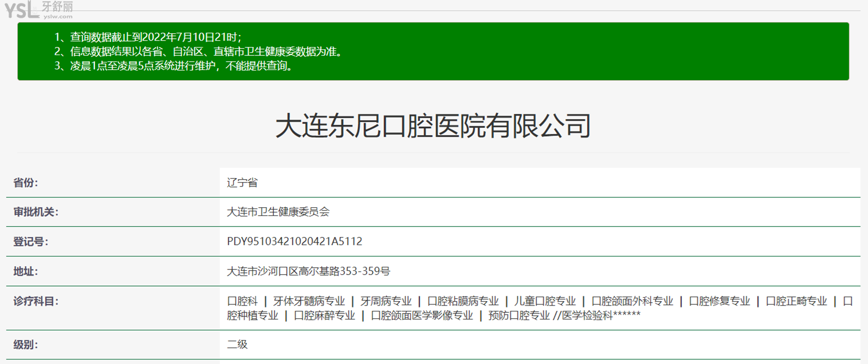Click the registration number PDY95103421020421A5112

click(x=294, y=242)
